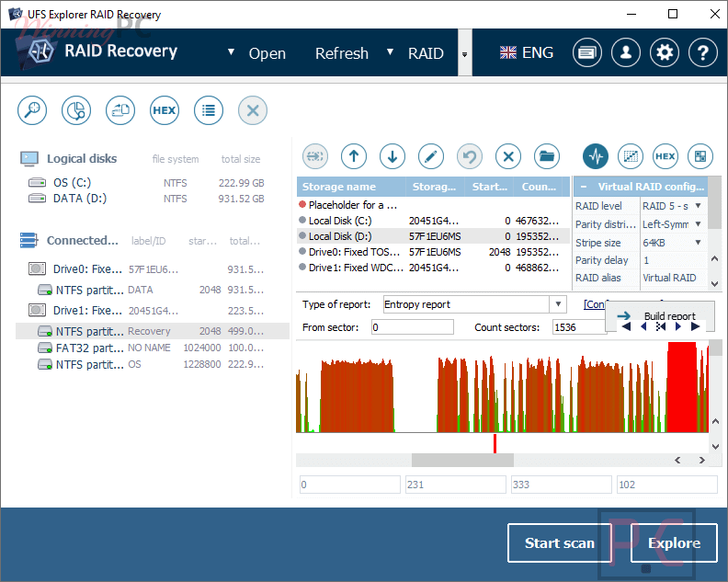Open the log messages icon in the header

pyautogui.click(x=587, y=52)
